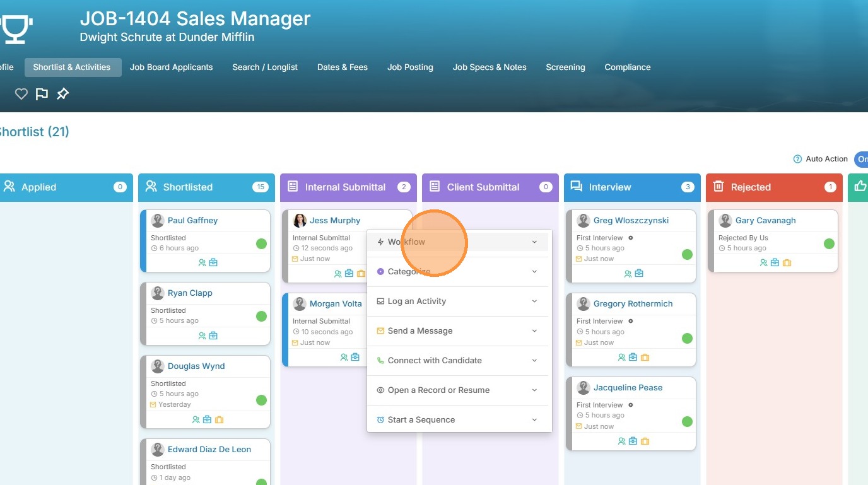Open the Screening tab
The image size is (868, 485).
pos(565,67)
